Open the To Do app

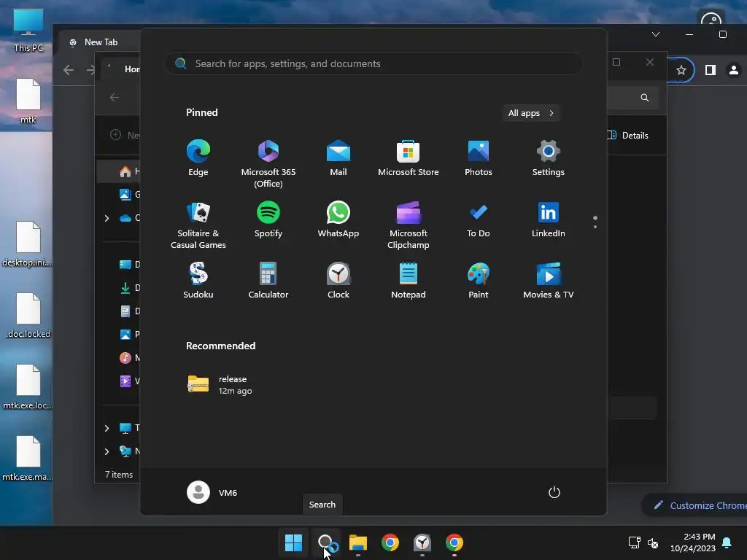(x=479, y=219)
